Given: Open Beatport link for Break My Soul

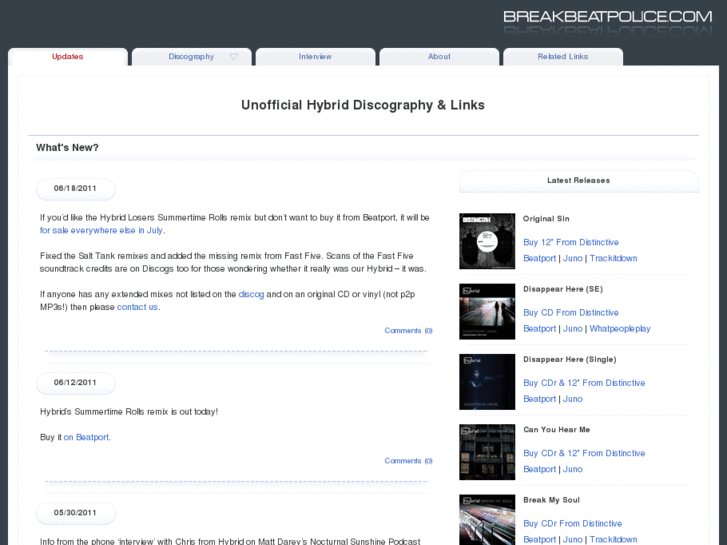Looking at the screenshot, I should click(x=539, y=539).
